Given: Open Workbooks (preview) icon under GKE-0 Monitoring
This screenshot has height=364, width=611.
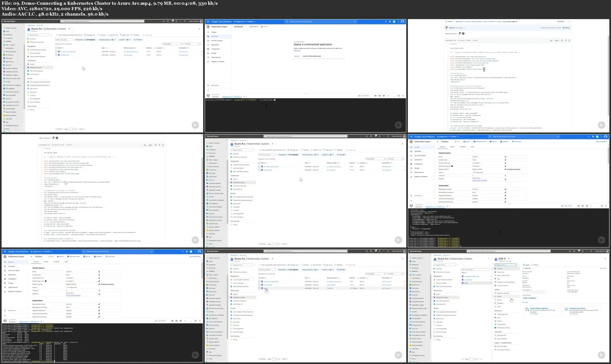Looking at the screenshot, I should 495,328.
